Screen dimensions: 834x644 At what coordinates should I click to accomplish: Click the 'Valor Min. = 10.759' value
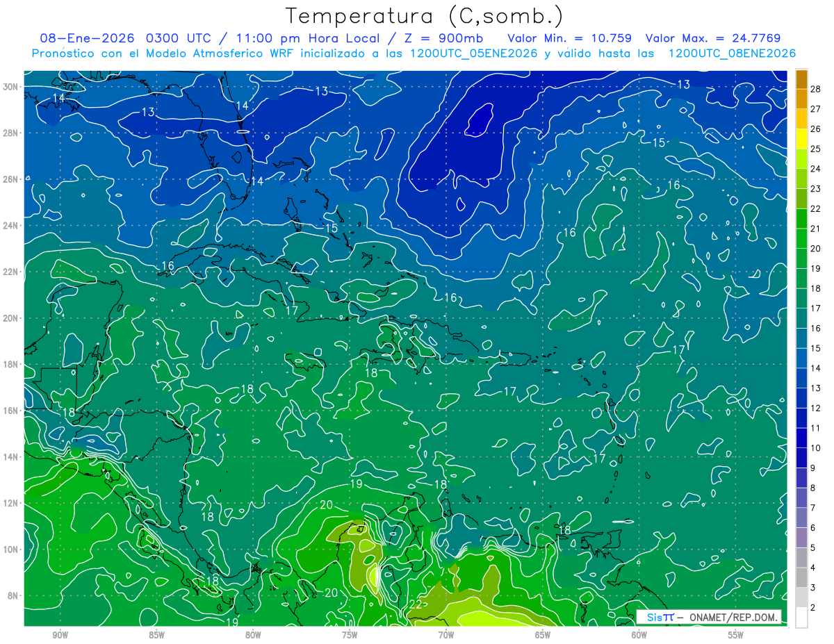pos(571,38)
